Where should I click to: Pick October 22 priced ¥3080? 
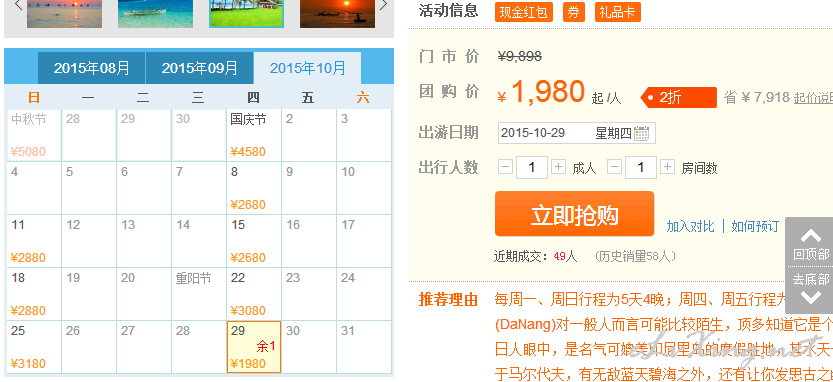254,294
